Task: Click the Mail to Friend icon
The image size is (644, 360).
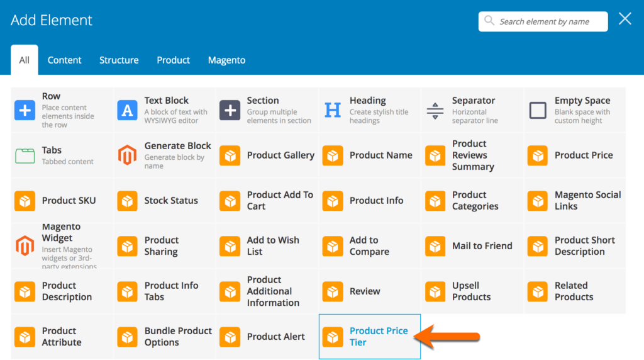Action: (x=435, y=245)
